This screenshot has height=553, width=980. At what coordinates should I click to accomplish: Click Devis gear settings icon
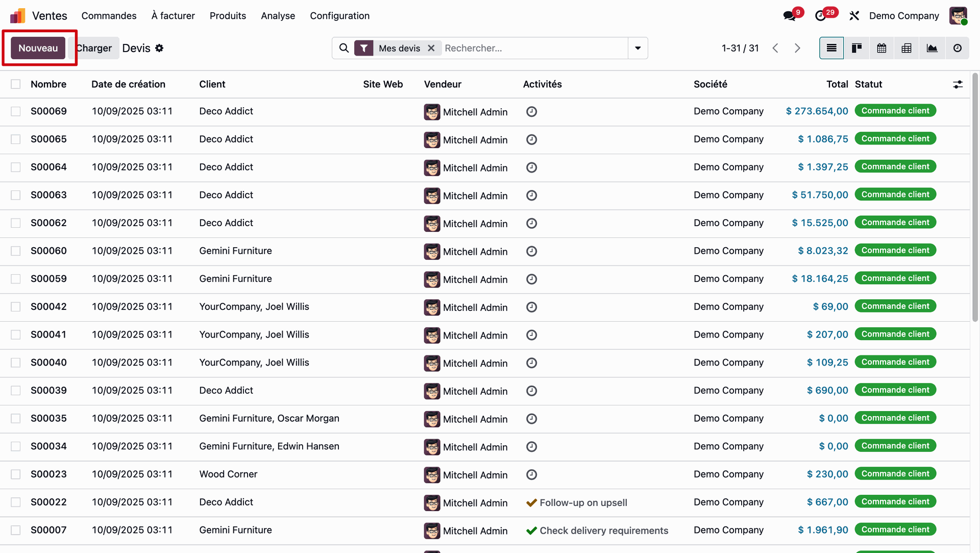(x=159, y=48)
